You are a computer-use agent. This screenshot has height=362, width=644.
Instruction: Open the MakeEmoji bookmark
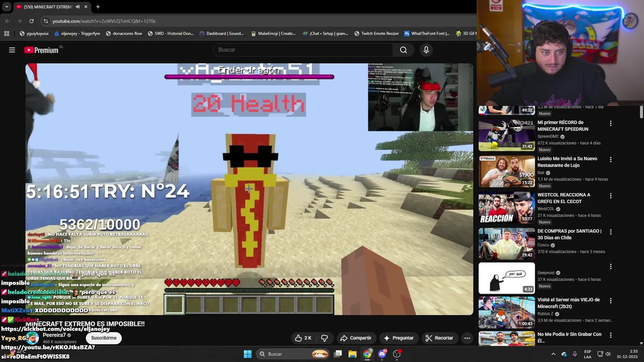point(273,34)
